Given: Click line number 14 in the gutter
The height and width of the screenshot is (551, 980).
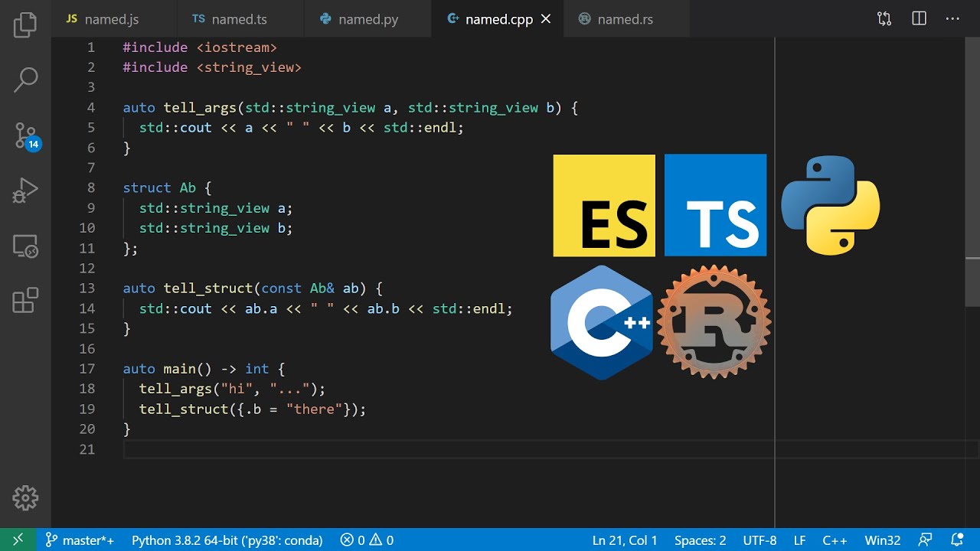Looking at the screenshot, I should click(x=87, y=308).
